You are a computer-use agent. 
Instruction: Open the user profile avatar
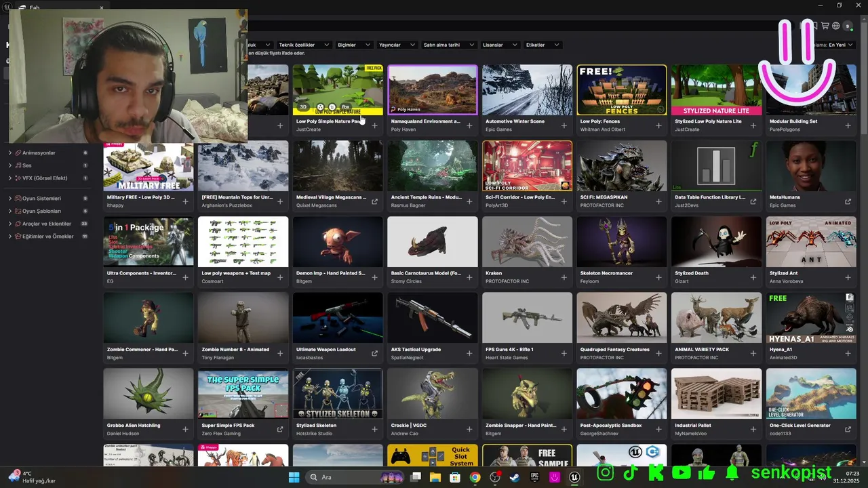pos(848,26)
